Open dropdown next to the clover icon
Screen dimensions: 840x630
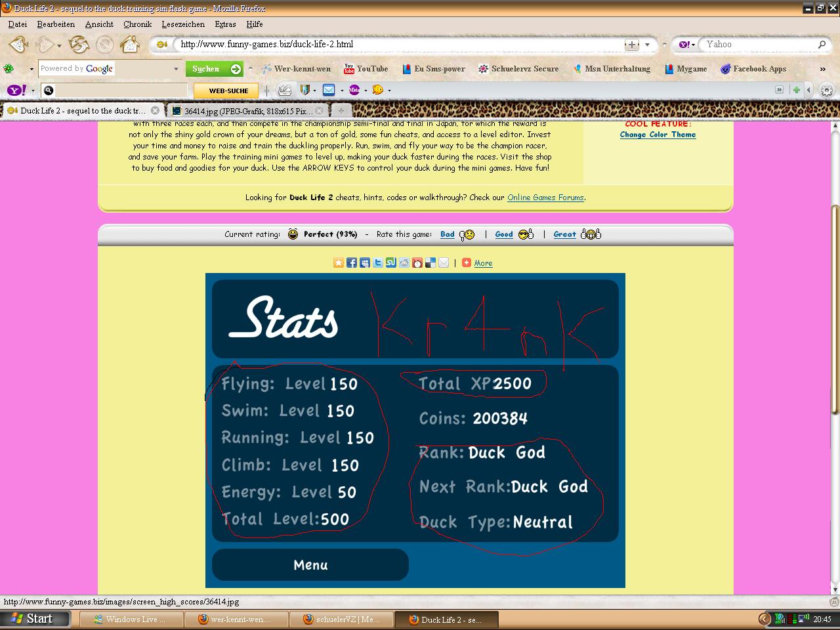click(31, 69)
